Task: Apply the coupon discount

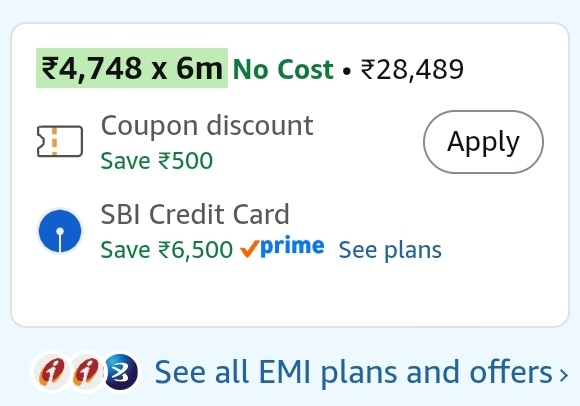Action: coord(483,142)
